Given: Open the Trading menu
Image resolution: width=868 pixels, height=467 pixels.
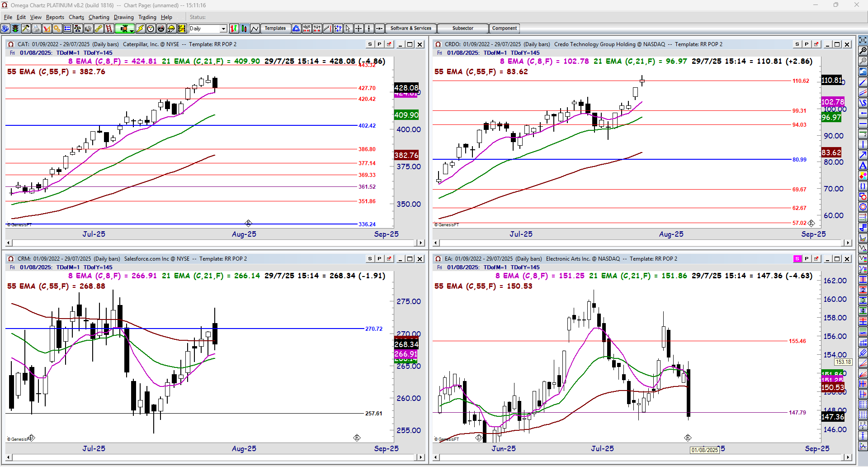Looking at the screenshot, I should pos(147,17).
